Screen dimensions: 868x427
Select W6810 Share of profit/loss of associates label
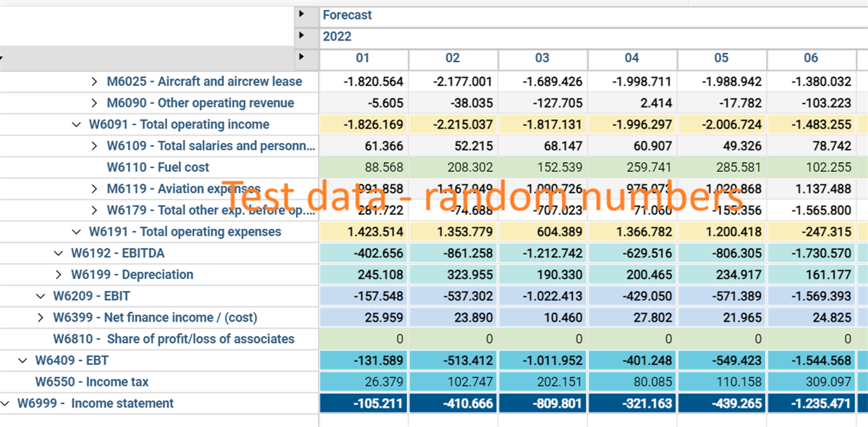[174, 339]
